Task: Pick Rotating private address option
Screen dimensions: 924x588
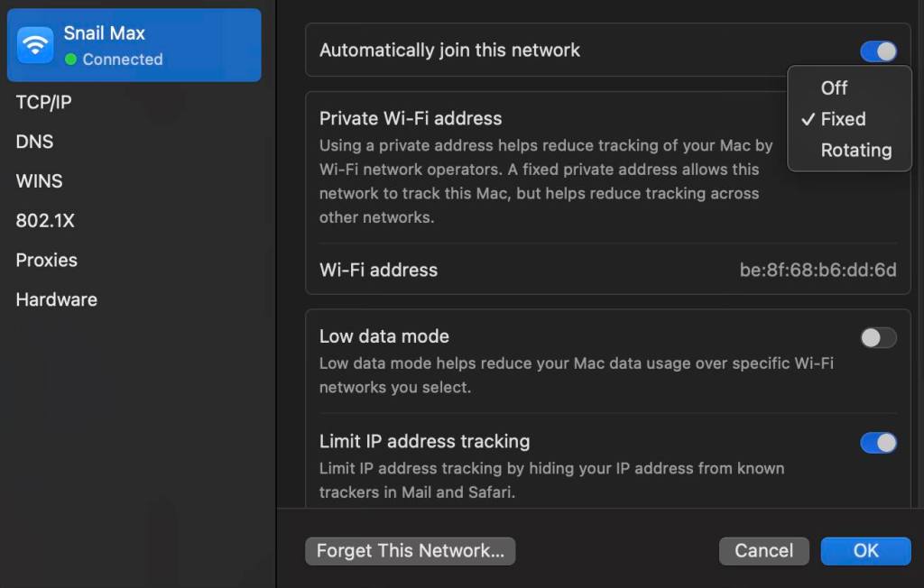Action: [855, 151]
